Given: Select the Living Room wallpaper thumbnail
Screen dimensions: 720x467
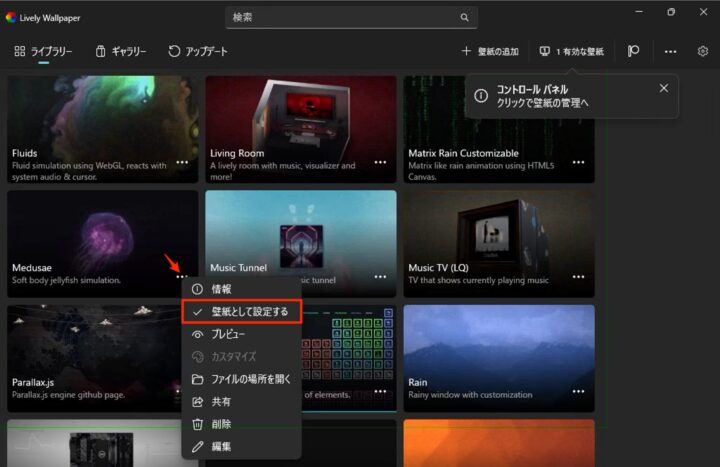Looking at the screenshot, I should [x=301, y=129].
